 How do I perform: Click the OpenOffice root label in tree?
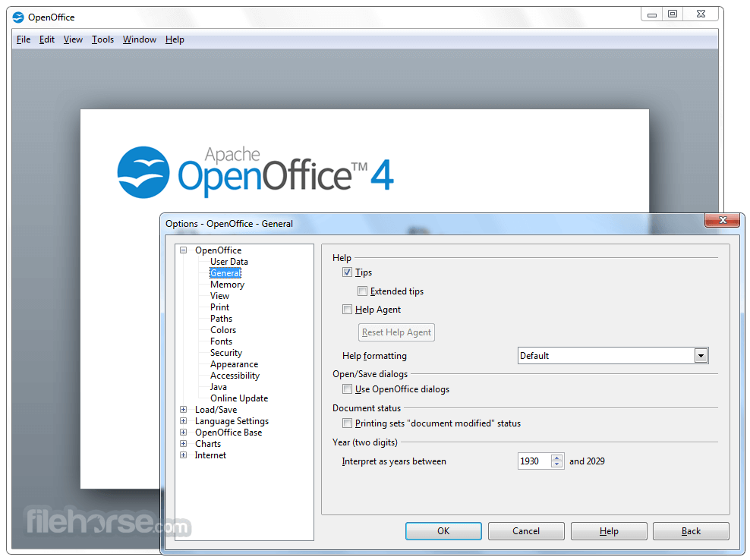pyautogui.click(x=218, y=250)
